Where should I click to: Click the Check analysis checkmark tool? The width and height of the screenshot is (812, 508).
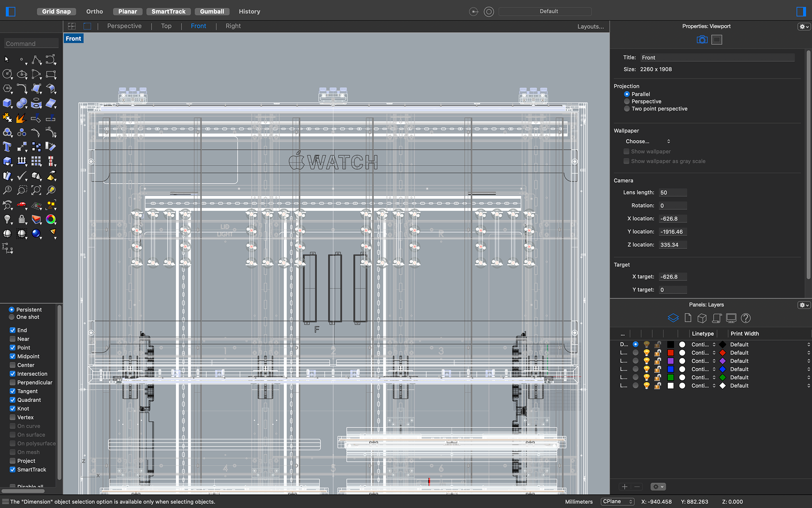[x=22, y=176]
